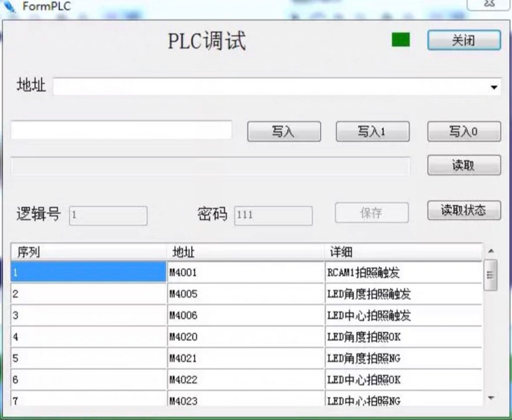Select cell LED角度拍照OK
The image size is (512, 420).
coord(403,337)
